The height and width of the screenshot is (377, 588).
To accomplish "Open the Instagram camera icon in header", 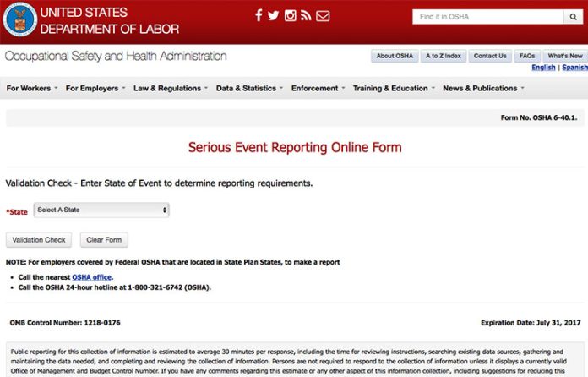I will click(291, 15).
